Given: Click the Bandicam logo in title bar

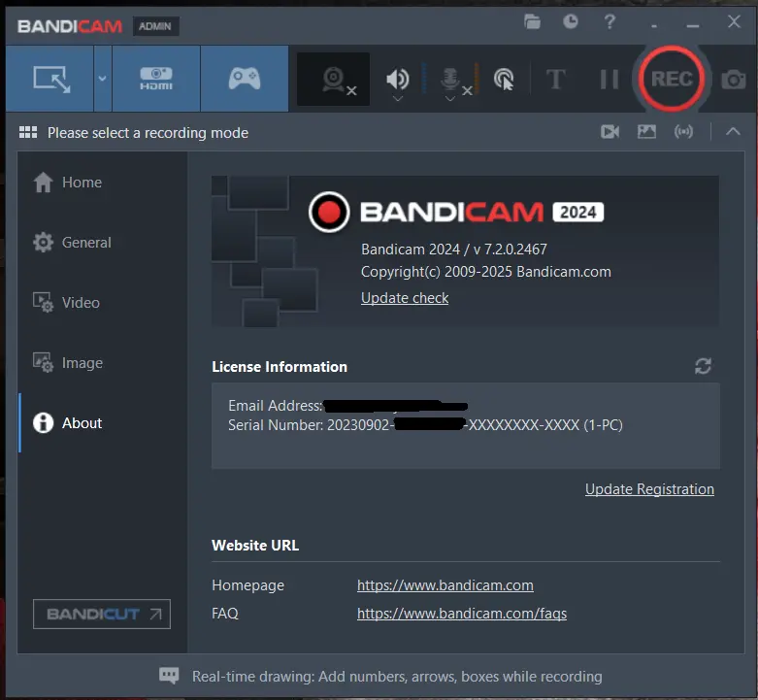Looking at the screenshot, I should (70, 26).
